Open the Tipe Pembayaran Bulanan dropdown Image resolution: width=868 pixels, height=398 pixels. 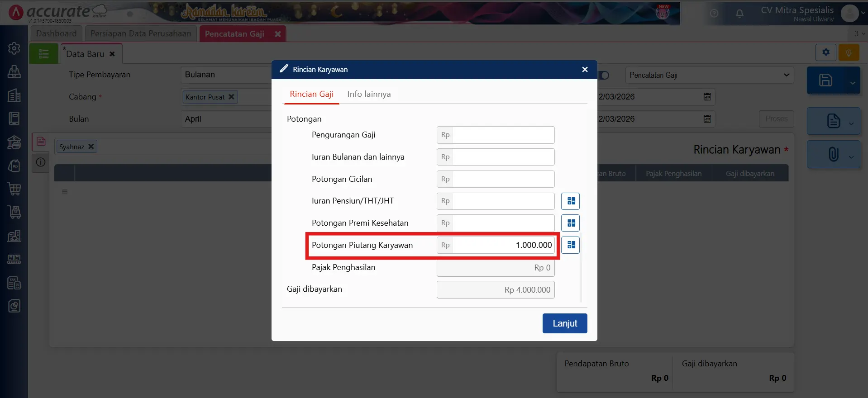[x=226, y=75]
